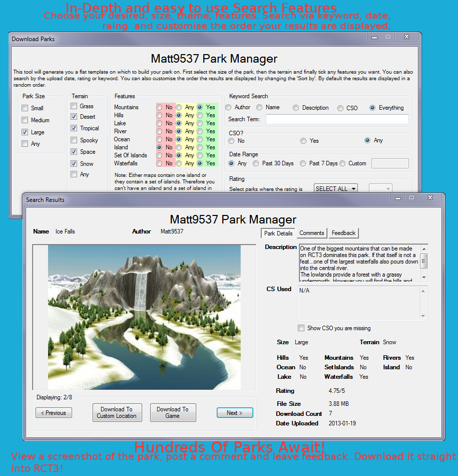Screen dimensions: 458x476
Task: Choose Any for the CSO? filter
Action: [x=367, y=140]
